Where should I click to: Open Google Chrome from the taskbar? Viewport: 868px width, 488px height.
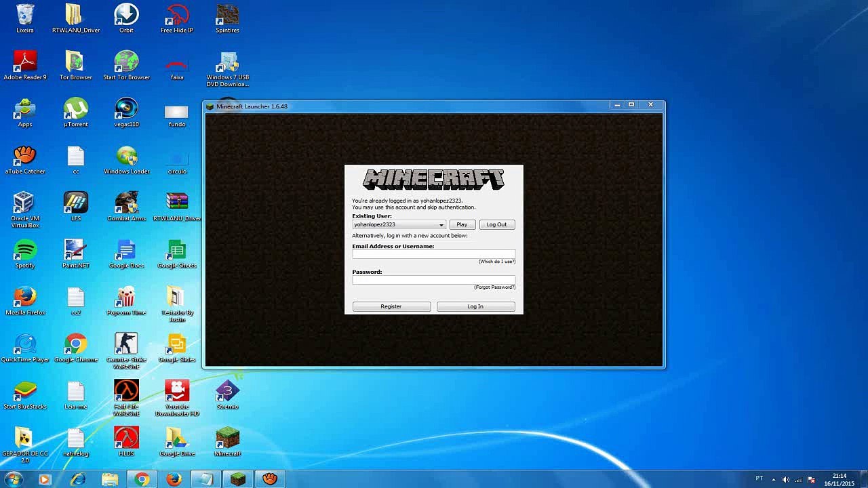tap(142, 479)
